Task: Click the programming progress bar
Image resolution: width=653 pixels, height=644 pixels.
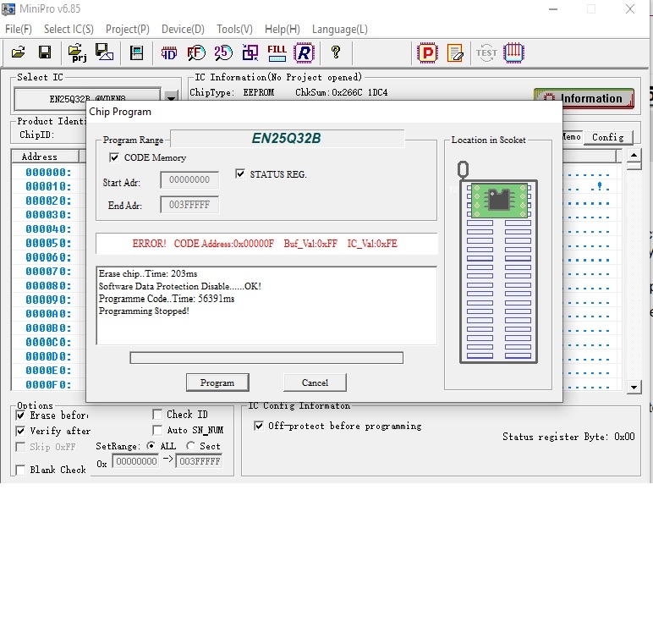Action: pyautogui.click(x=266, y=358)
